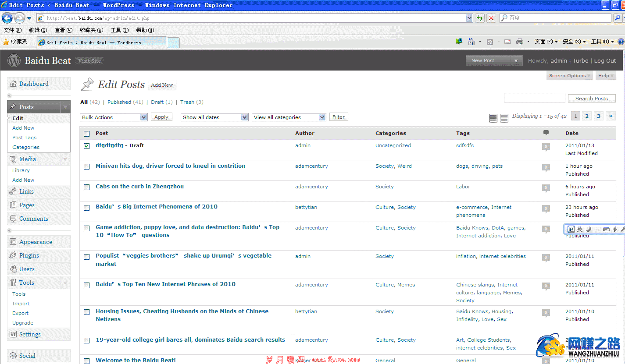Screen dimensions: 625x364
Task: Click the red stop loading icon
Action: tap(491, 18)
